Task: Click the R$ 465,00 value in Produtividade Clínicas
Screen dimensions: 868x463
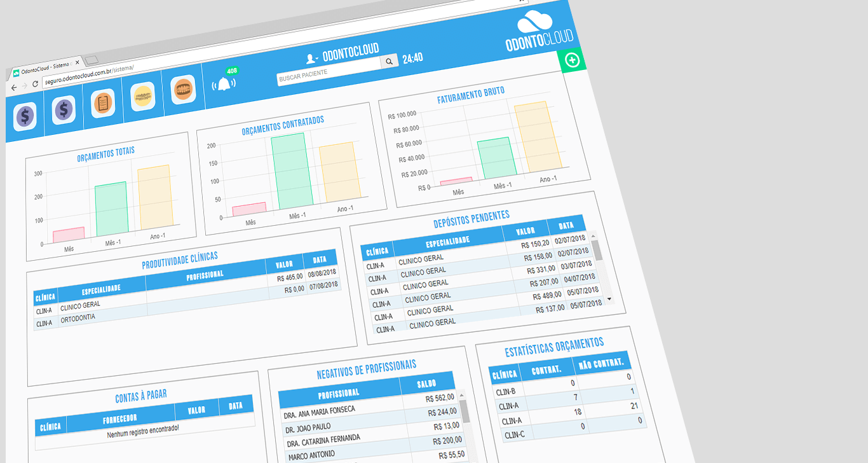Action: click(x=290, y=278)
